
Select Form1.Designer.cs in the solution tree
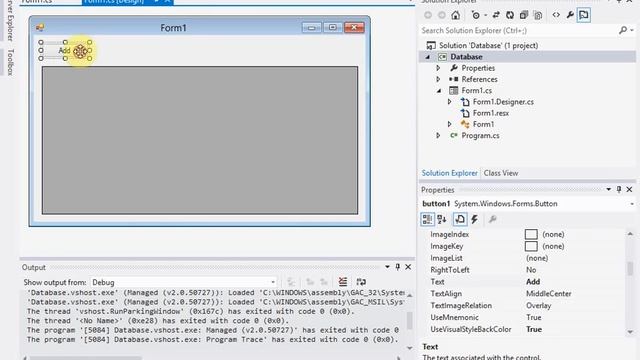click(503, 102)
